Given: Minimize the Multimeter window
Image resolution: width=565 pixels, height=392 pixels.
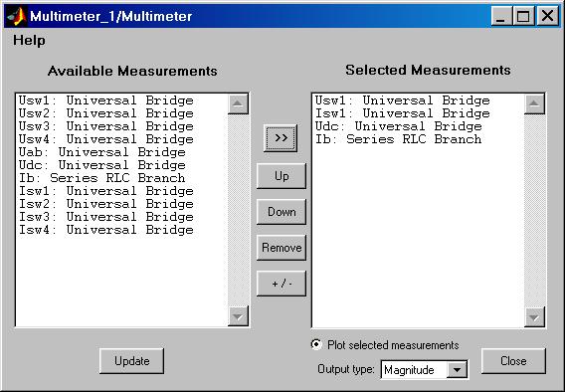Looking at the screenshot, I should [x=501, y=16].
